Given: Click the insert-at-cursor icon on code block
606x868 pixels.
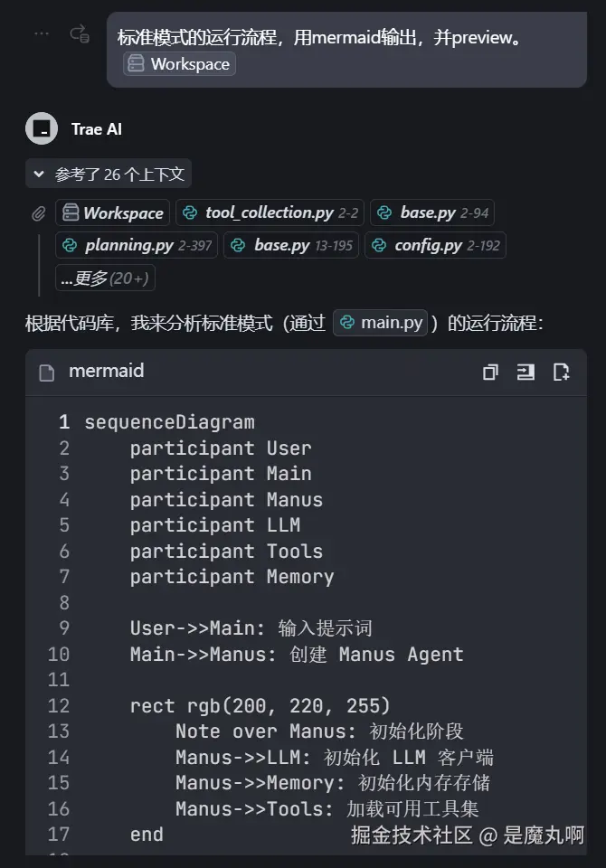Looking at the screenshot, I should pyautogui.click(x=526, y=372).
